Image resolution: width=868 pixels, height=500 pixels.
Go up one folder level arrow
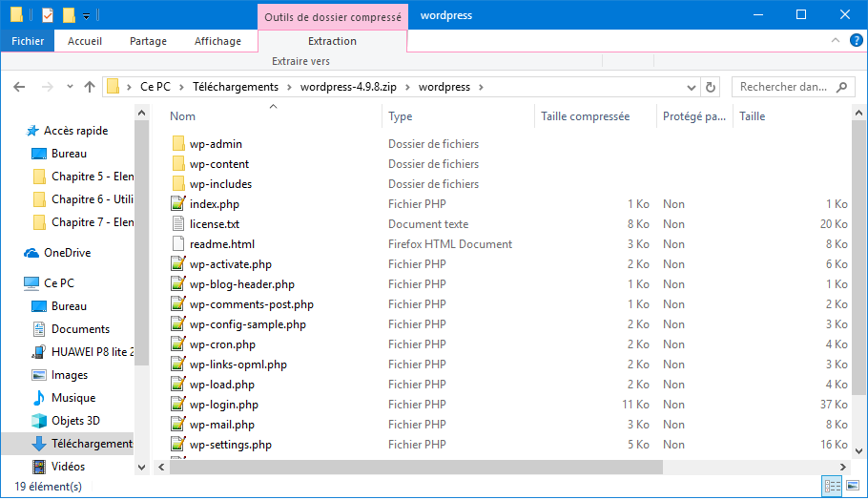[x=89, y=87]
